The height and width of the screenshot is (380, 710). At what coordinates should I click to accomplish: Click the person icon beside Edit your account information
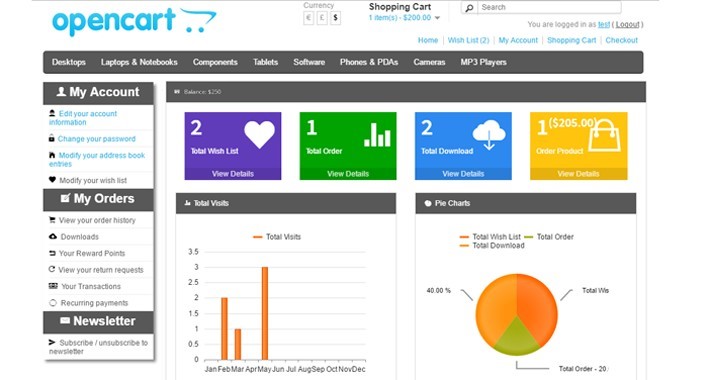coord(52,113)
